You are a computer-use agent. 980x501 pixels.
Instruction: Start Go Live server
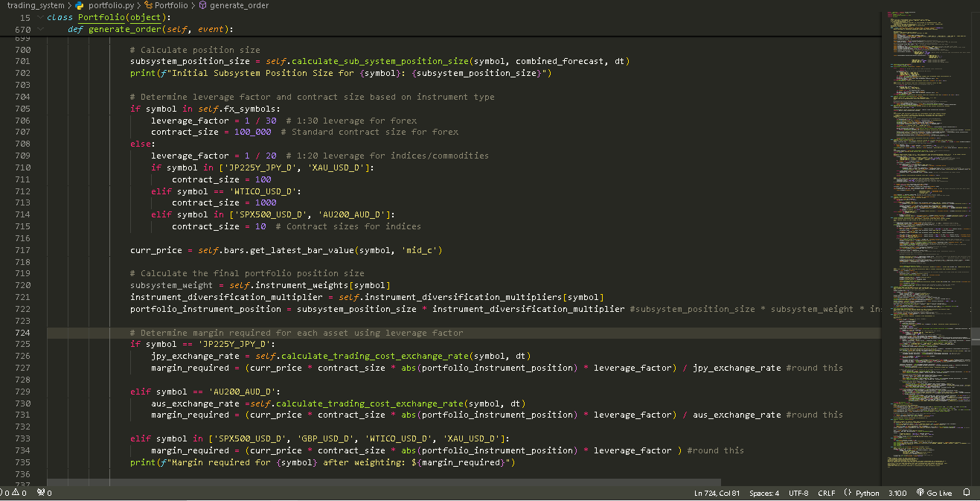934,493
